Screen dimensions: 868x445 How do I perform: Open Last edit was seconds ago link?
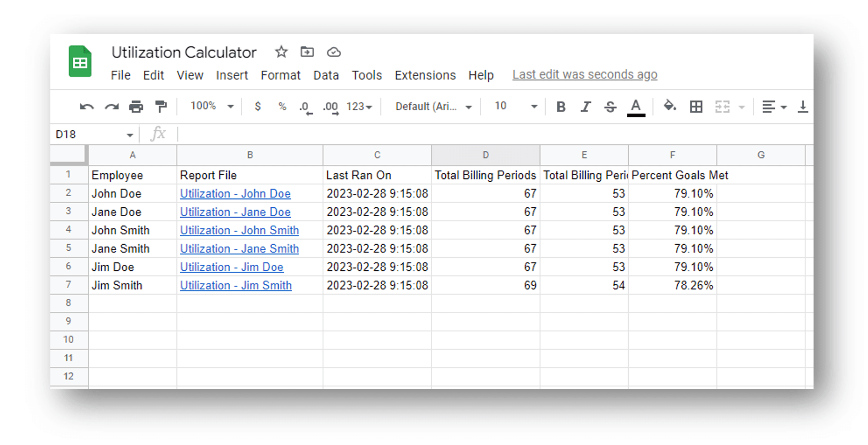[x=585, y=75]
